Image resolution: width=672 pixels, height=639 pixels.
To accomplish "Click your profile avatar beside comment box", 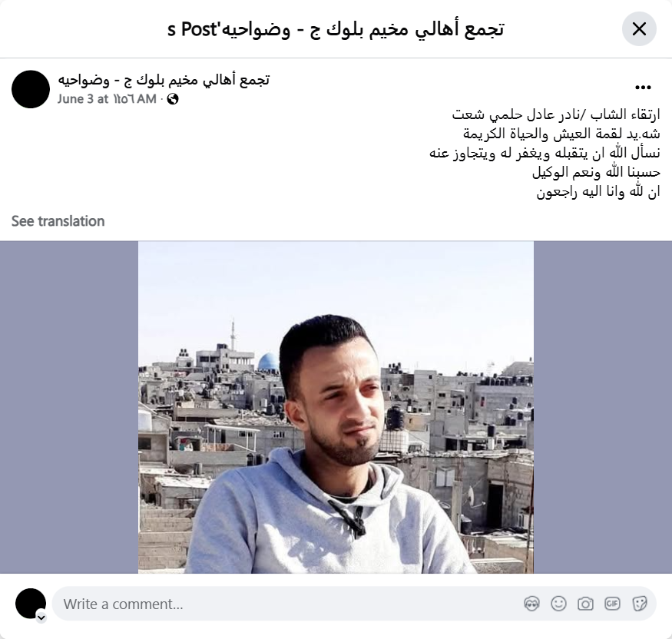I will (31, 604).
